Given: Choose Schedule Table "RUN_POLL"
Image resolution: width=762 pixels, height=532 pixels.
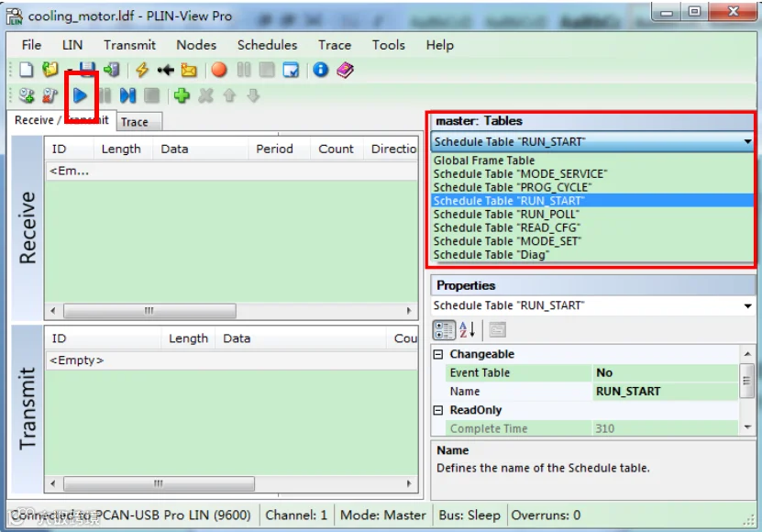Looking at the screenshot, I should pos(592,215).
